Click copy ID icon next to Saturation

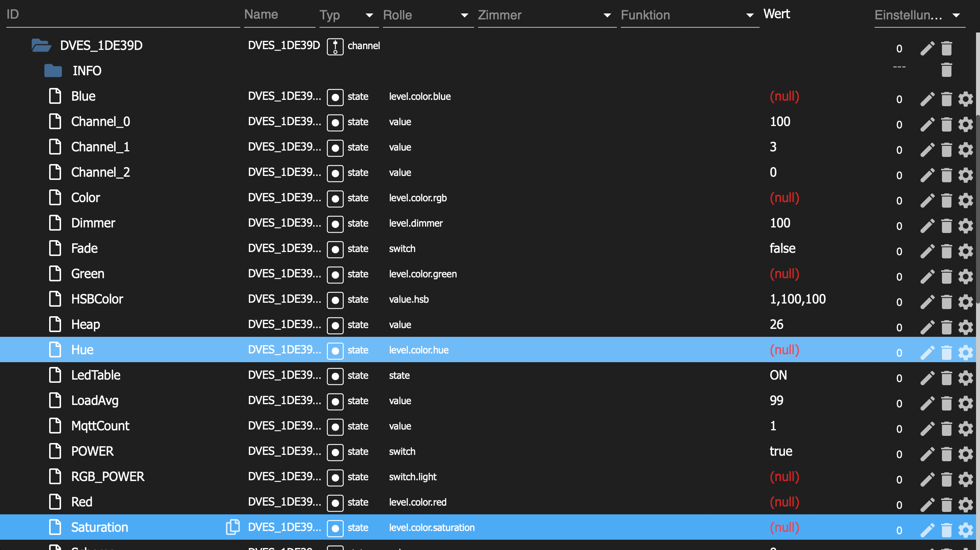point(233,527)
